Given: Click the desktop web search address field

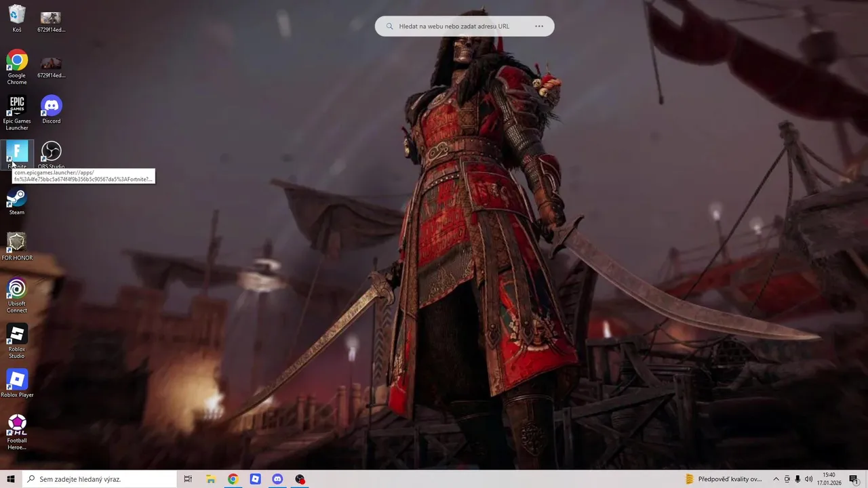Looking at the screenshot, I should pos(454,26).
